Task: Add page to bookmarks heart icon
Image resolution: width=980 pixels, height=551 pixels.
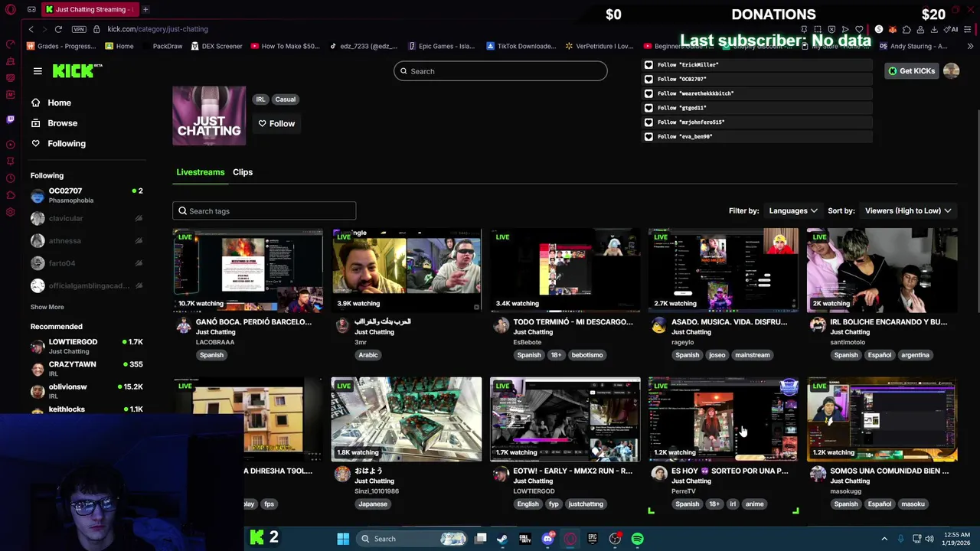Action: (859, 29)
